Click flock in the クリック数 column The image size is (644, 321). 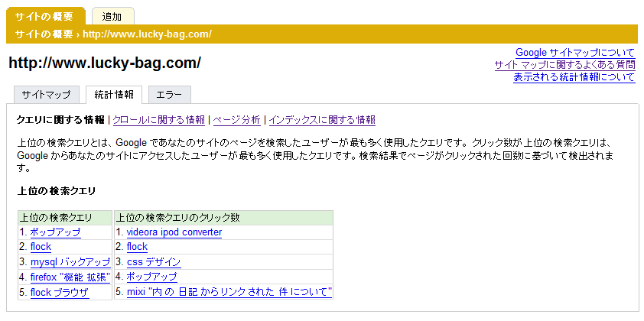pyautogui.click(x=137, y=247)
